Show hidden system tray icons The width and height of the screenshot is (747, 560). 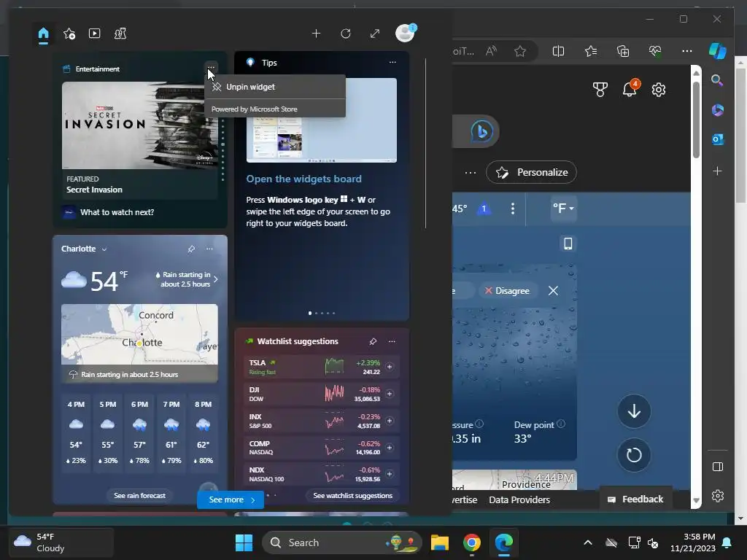pyautogui.click(x=588, y=542)
